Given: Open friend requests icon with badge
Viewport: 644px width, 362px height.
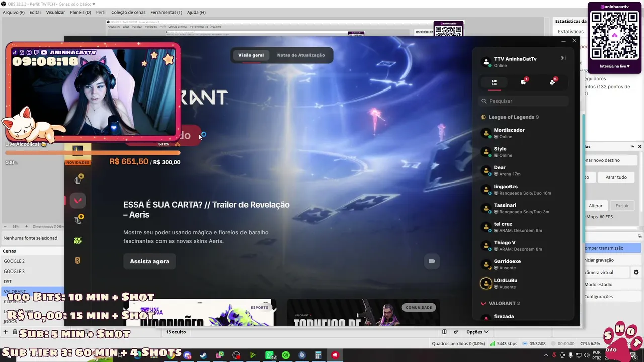Looking at the screenshot, I should coord(553,82).
